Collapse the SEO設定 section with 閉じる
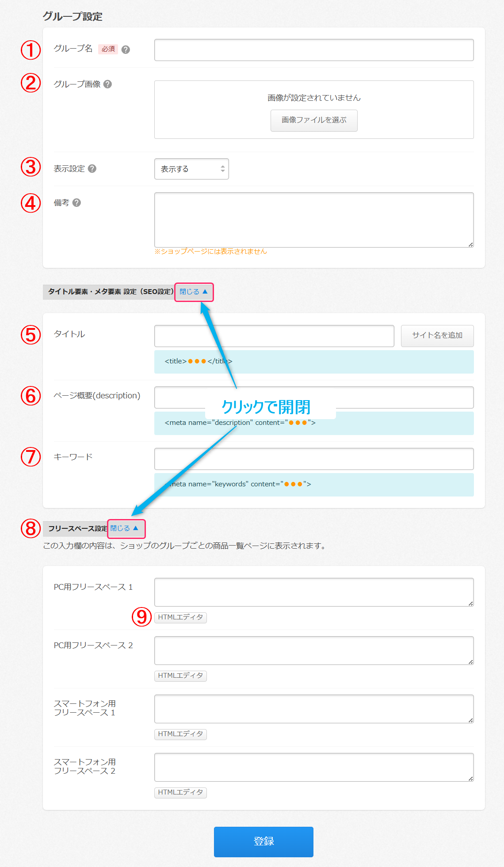 pyautogui.click(x=194, y=292)
